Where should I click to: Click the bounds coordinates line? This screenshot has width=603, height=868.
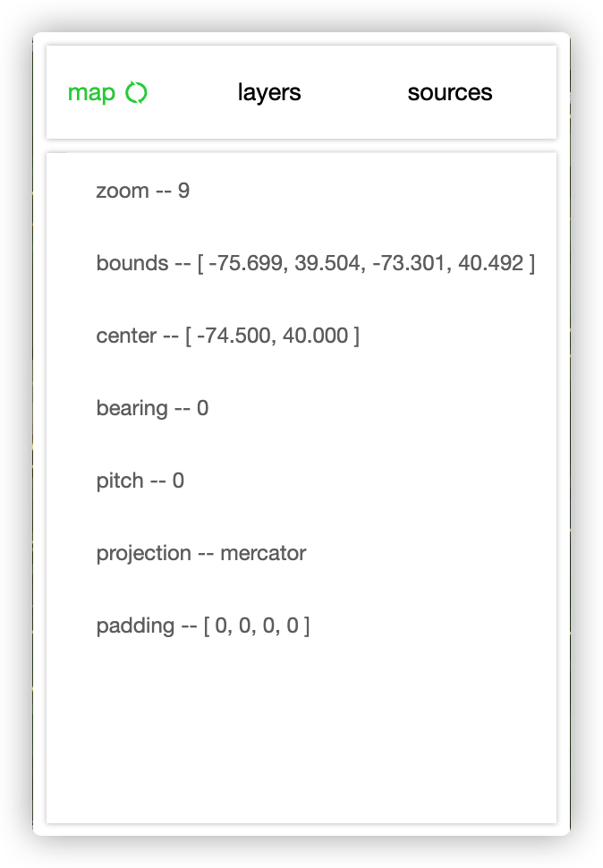click(x=315, y=263)
